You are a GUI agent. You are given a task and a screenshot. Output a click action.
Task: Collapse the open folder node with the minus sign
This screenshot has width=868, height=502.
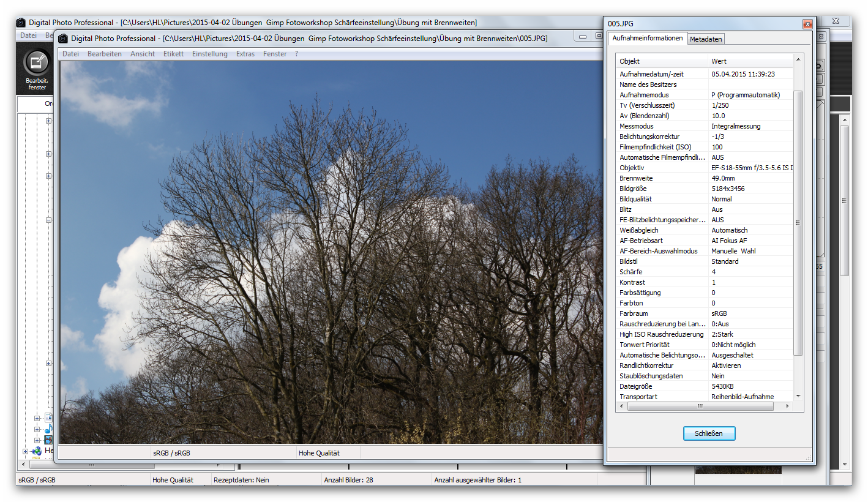tap(49, 220)
